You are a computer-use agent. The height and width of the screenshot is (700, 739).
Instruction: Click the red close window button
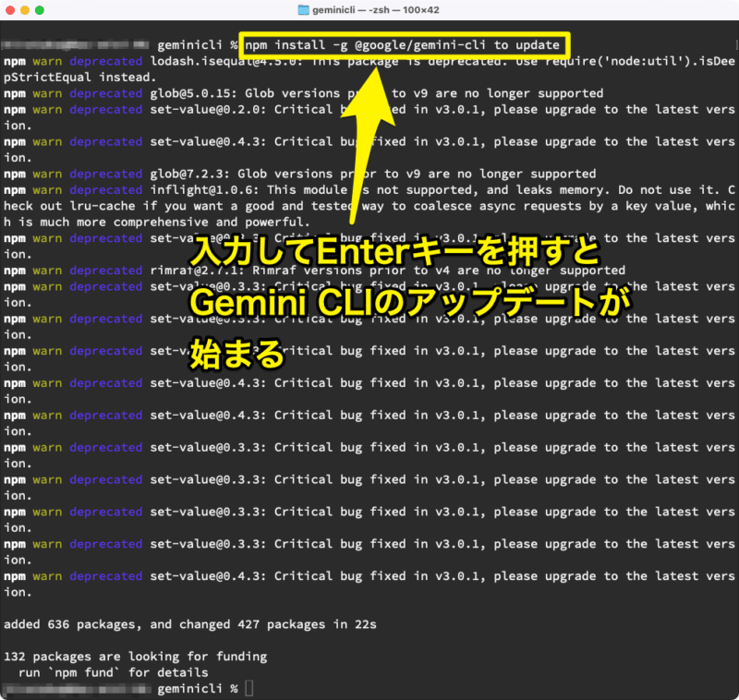pos(10,10)
